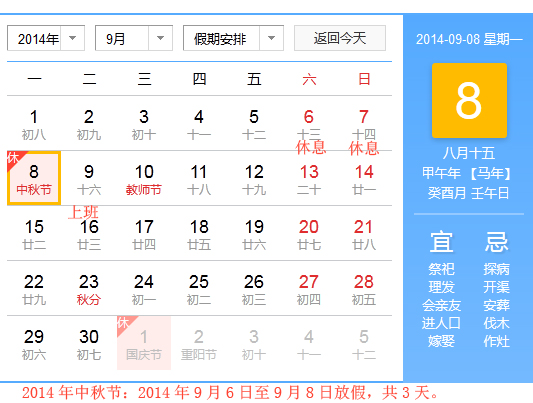Open the 假期安排 holiday schedule dropdown
Screen dimensions: 533x403
234,38
